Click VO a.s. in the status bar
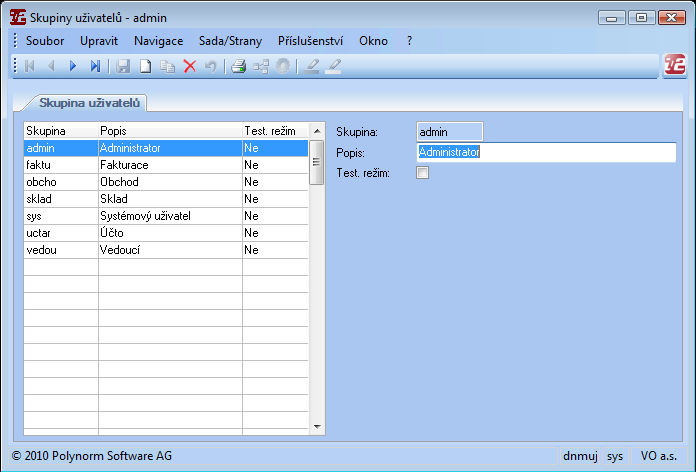696x472 pixels. 658,456
